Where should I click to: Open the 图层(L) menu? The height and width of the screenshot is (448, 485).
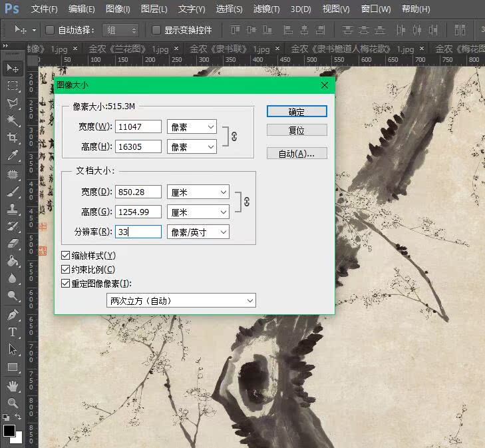coord(154,9)
